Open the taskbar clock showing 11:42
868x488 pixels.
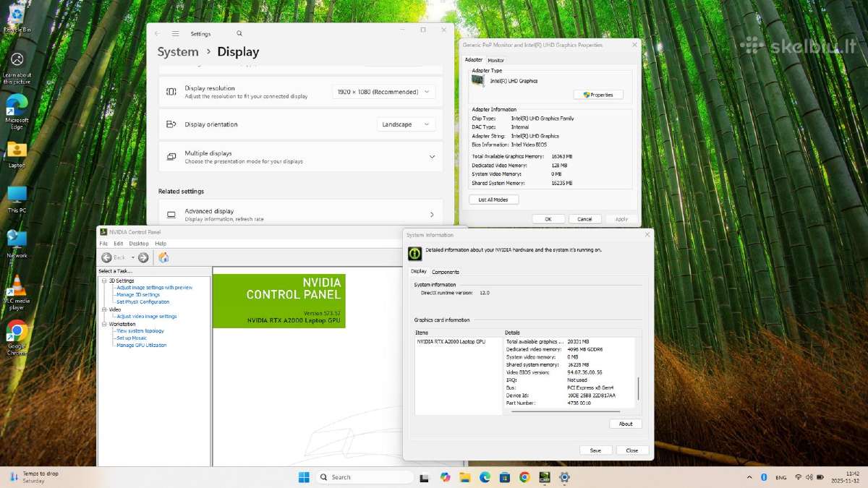(846, 477)
